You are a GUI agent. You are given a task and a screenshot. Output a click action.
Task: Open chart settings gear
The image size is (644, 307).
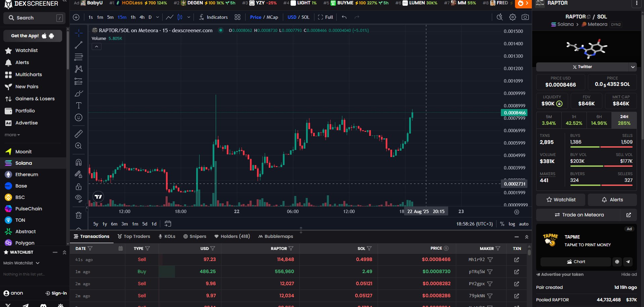(x=513, y=17)
